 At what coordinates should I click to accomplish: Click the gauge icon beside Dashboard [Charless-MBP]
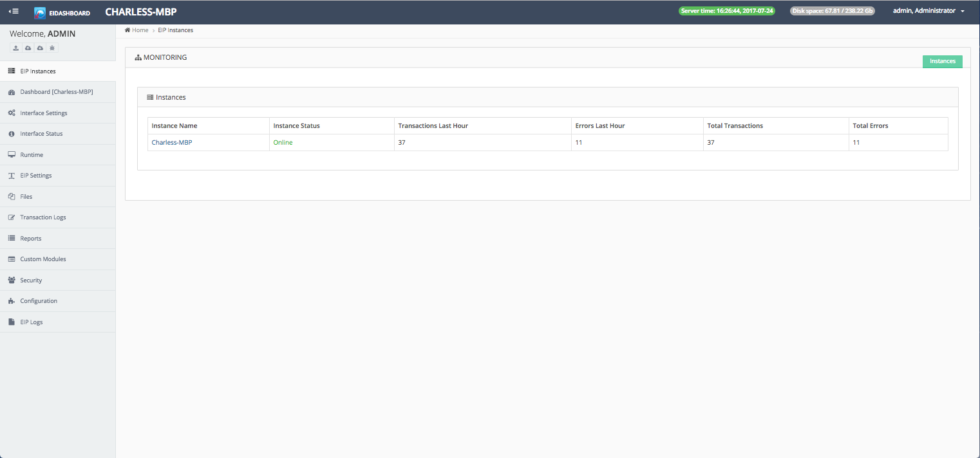[x=12, y=92]
